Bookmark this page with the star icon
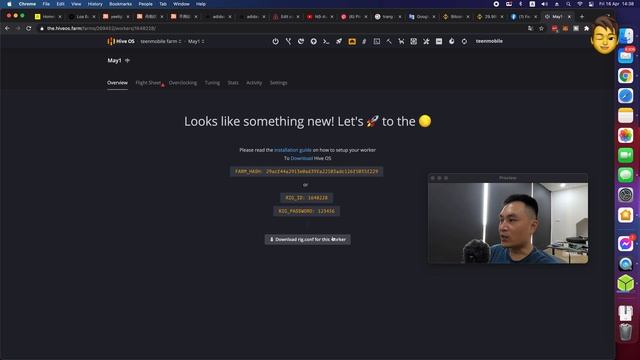Image resolution: width=640 pixels, height=360 pixels. (x=541, y=28)
